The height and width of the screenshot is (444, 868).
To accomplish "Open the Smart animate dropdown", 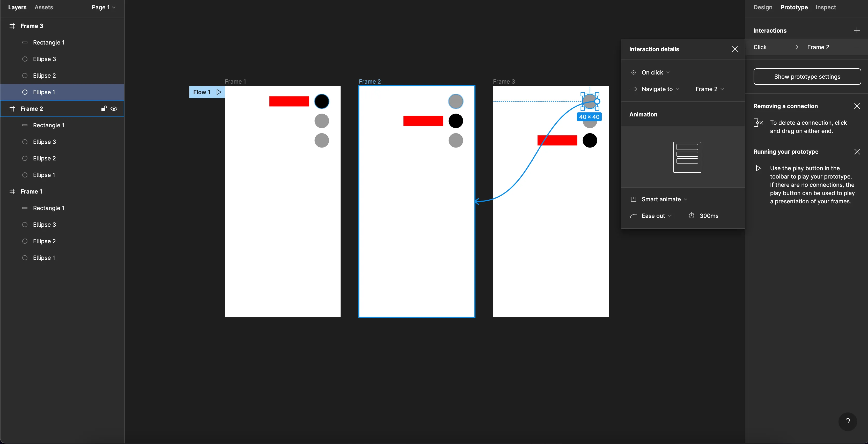I will [664, 199].
